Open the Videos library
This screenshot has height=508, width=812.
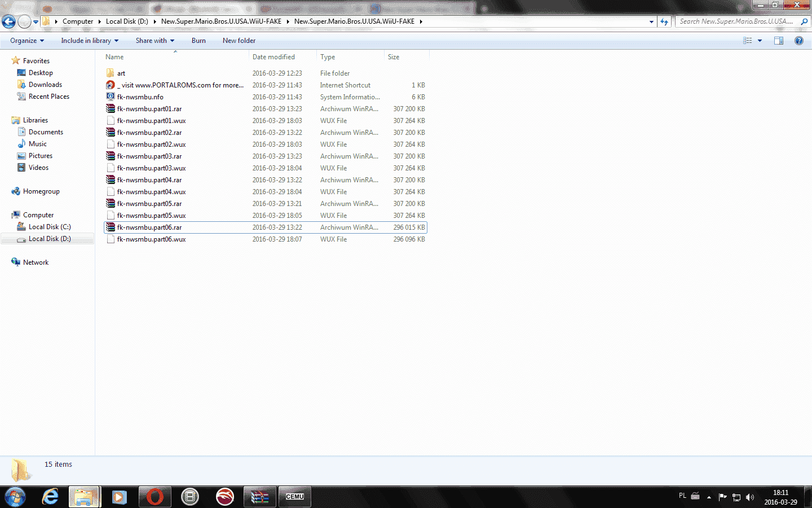[x=38, y=168]
